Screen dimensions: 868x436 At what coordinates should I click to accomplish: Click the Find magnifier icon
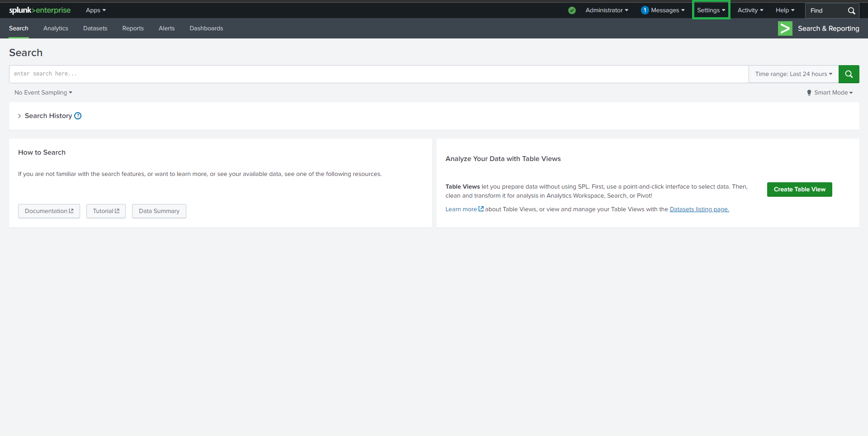[x=851, y=10]
